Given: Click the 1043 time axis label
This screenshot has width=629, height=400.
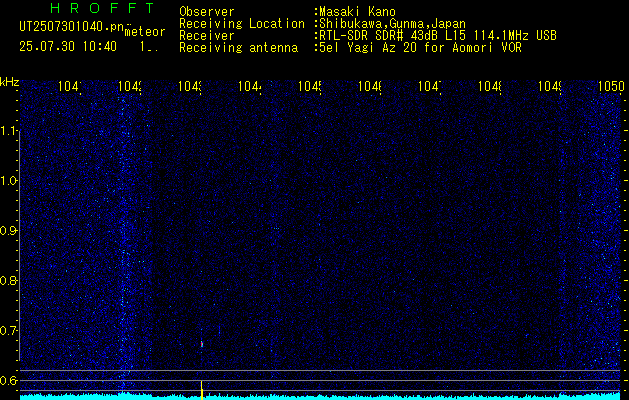Looking at the screenshot, I should (x=190, y=86).
